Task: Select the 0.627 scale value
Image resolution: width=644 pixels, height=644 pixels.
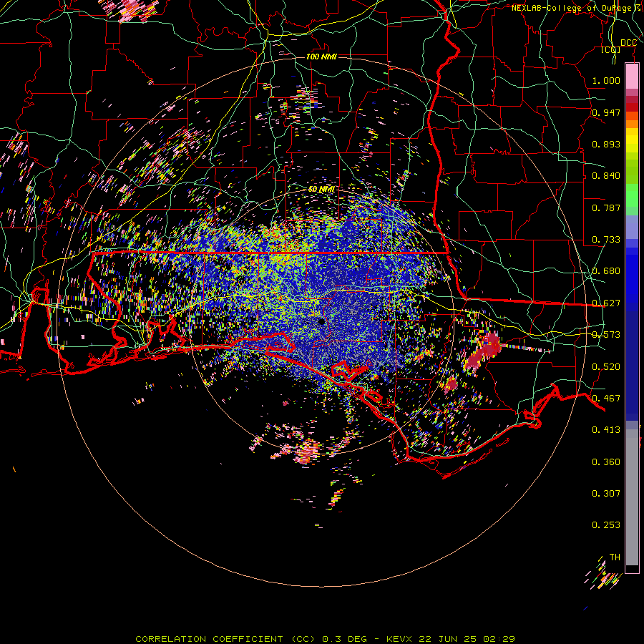Action: 606,303
